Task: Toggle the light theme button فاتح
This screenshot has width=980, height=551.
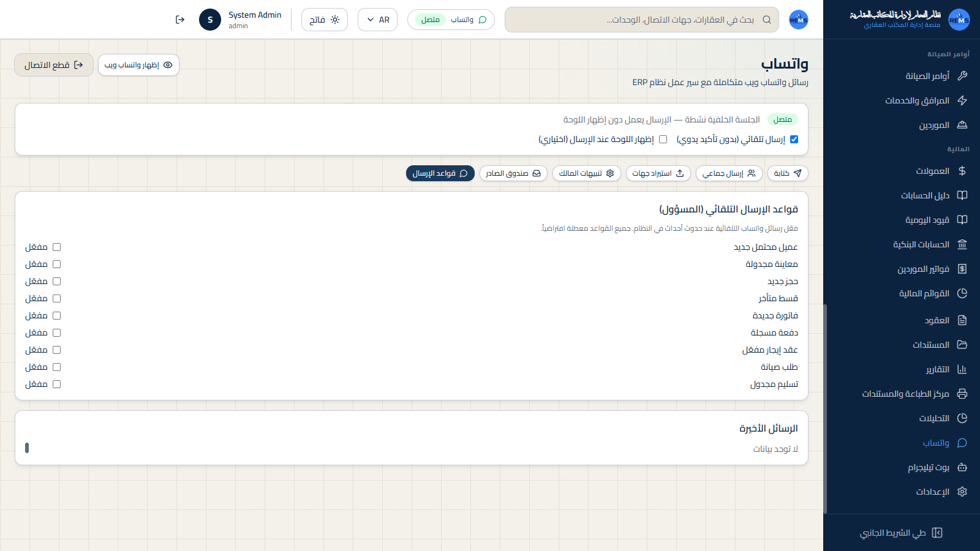Action: click(325, 20)
